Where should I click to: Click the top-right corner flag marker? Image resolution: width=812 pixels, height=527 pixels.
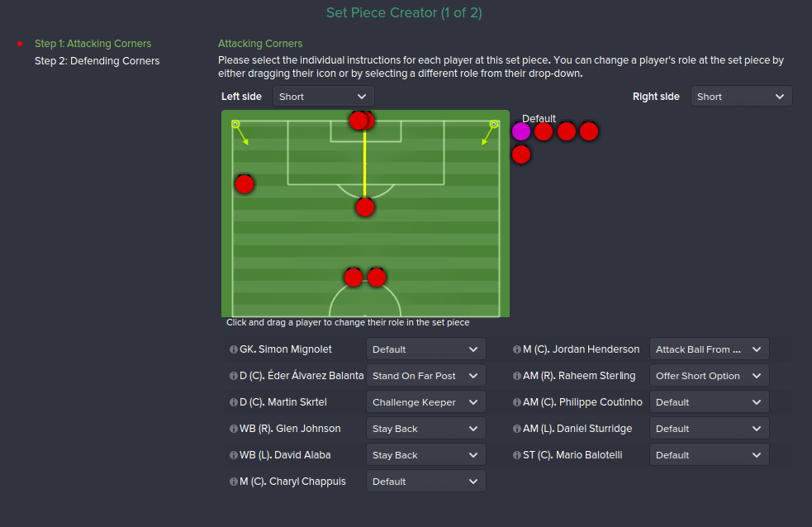[494, 124]
